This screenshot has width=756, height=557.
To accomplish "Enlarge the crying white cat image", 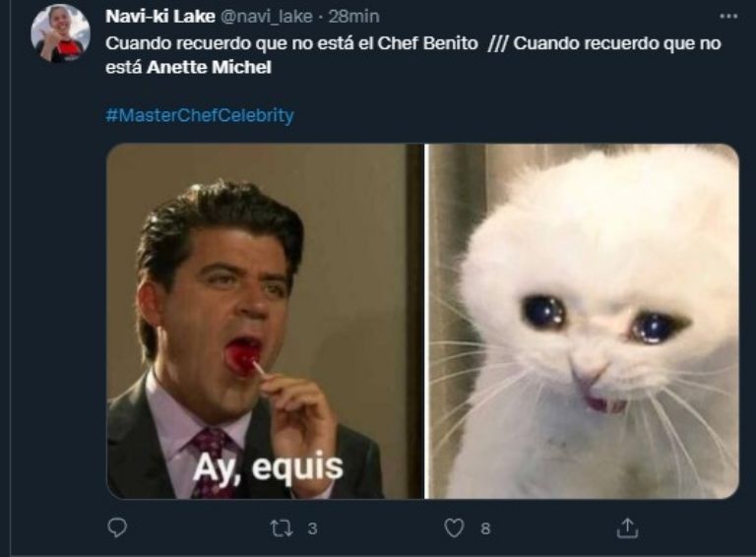I will point(584,321).
